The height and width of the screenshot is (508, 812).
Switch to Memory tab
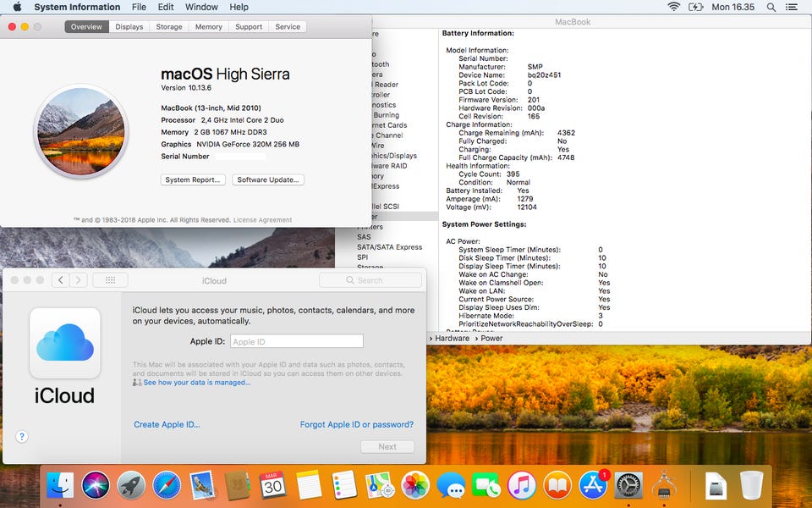pos(209,26)
